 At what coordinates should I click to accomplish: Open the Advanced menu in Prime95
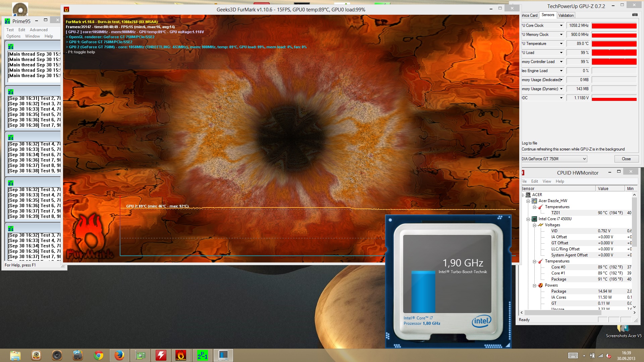coord(39,30)
